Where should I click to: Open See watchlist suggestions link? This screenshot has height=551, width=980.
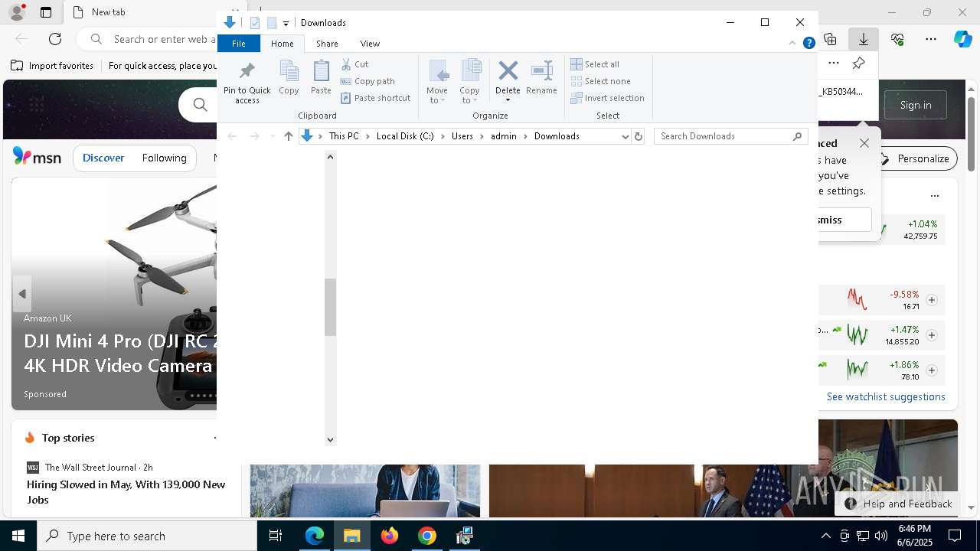(x=886, y=396)
